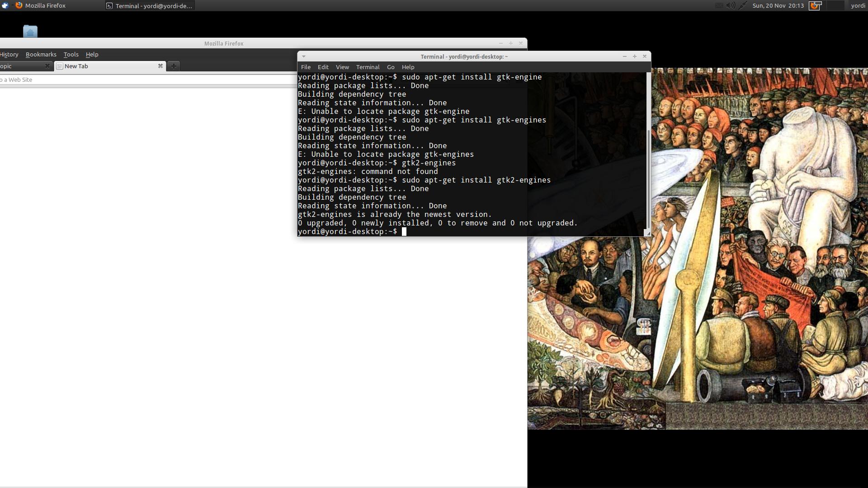The image size is (868, 488).
Task: Click the Terminal vertical scrollbar
Action: tap(649, 179)
